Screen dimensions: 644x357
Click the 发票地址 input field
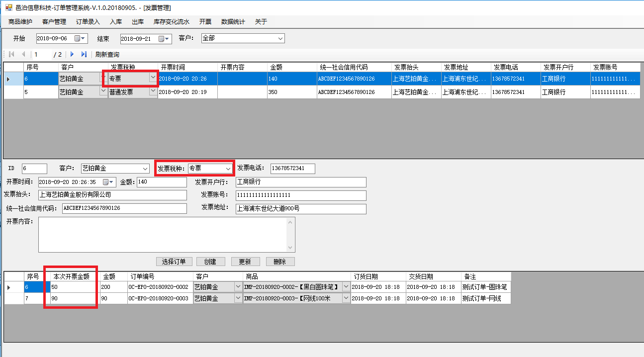(301, 209)
